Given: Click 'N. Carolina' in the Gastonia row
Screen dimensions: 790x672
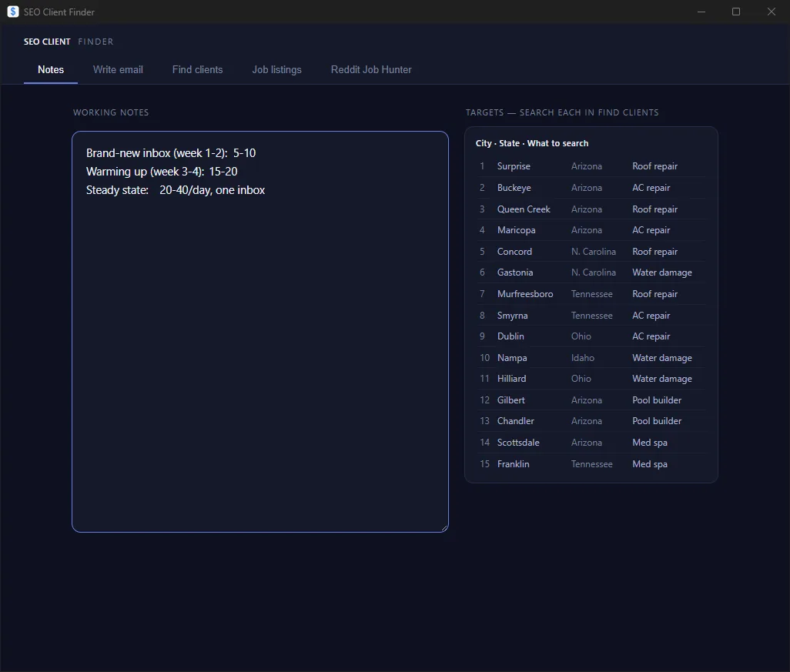Looking at the screenshot, I should (593, 272).
